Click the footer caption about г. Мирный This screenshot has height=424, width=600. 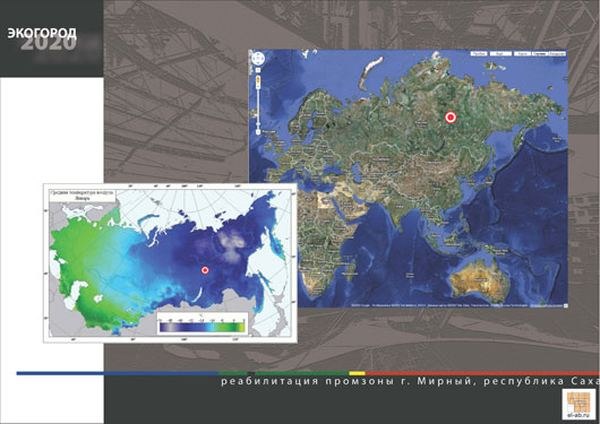408,382
